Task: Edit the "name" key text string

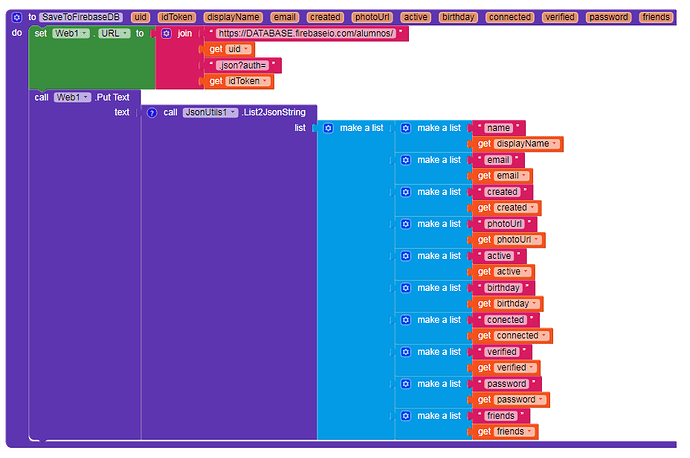Action: [x=498, y=128]
